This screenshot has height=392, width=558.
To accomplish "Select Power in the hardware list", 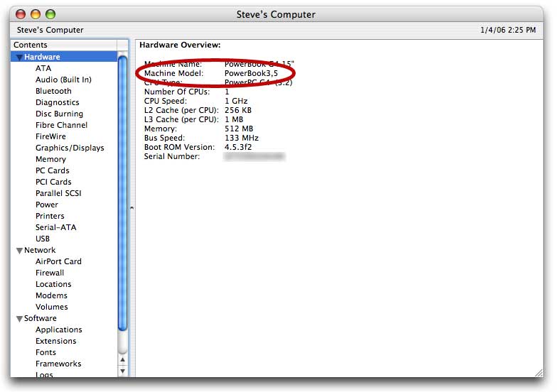I will pos(47,205).
